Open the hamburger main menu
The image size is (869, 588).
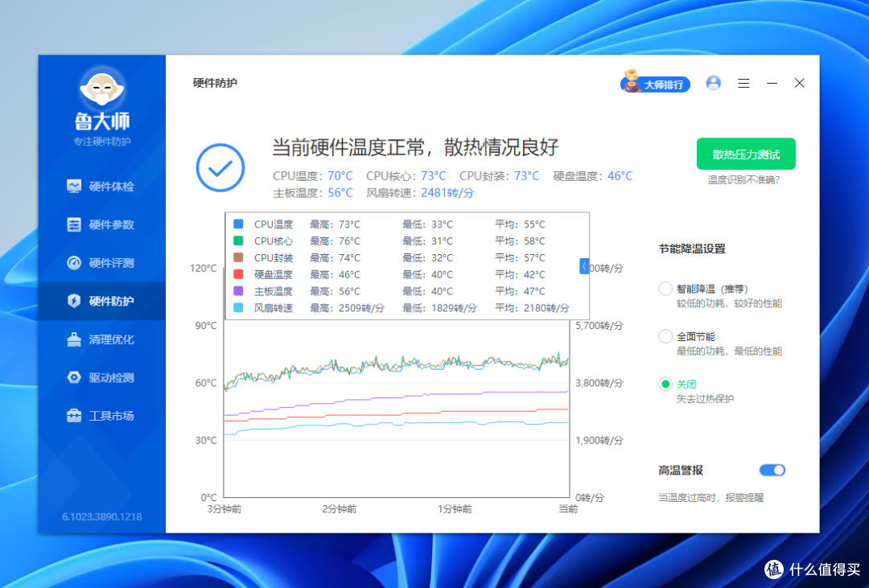pos(743,83)
